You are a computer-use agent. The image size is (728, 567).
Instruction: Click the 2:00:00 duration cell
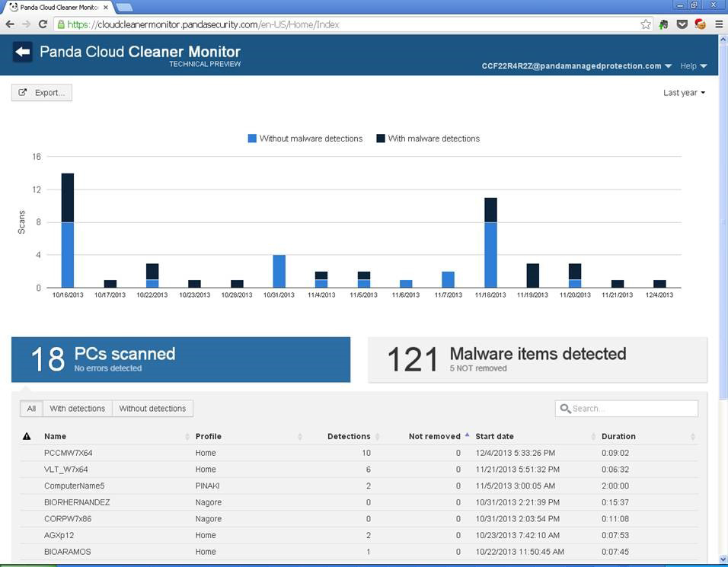tap(615, 486)
